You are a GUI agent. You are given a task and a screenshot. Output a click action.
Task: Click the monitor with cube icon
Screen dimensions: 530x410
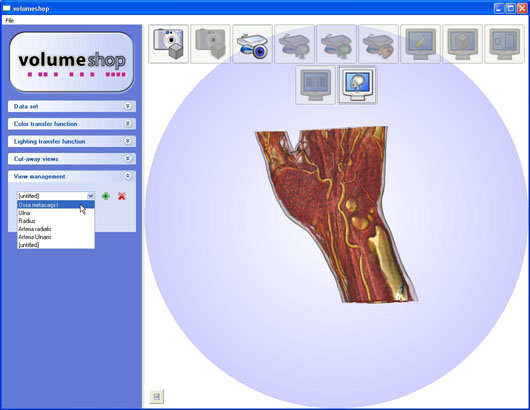point(462,44)
